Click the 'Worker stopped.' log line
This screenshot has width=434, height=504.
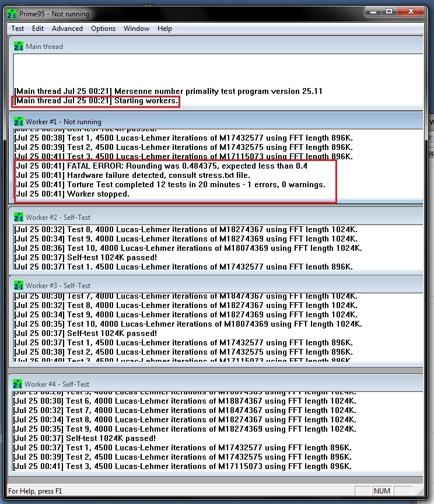(72, 194)
